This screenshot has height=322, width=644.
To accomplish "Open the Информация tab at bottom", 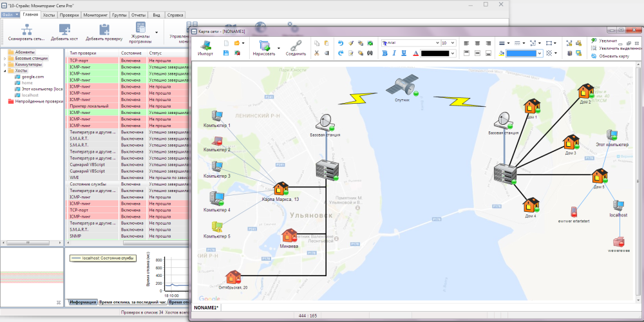I will pos(83,302).
